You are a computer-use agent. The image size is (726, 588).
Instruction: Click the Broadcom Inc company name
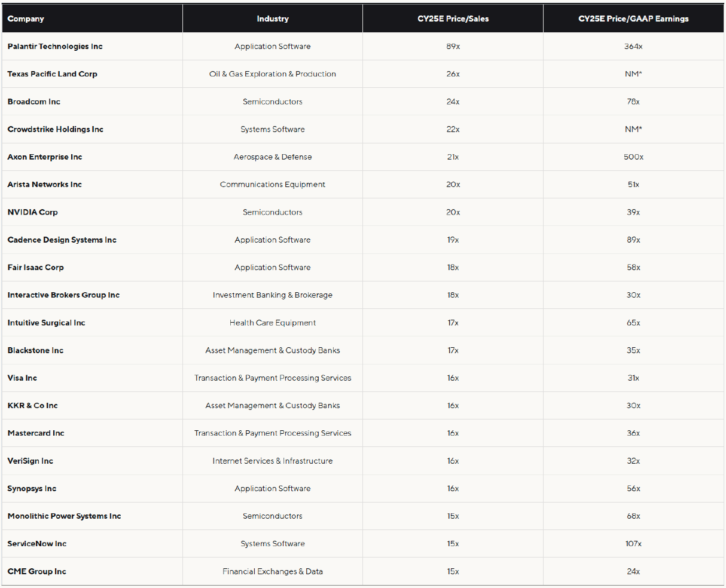tap(34, 102)
